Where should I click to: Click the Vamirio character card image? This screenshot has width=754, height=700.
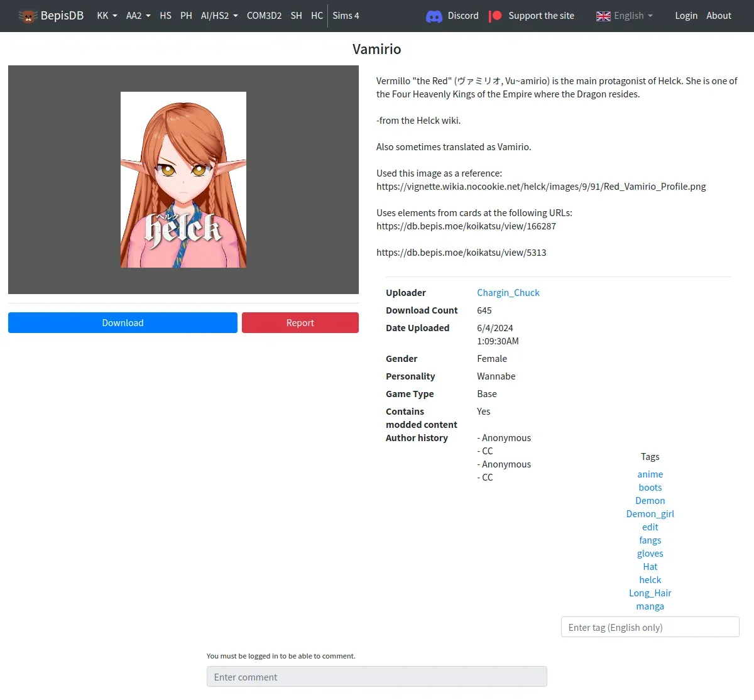(183, 180)
